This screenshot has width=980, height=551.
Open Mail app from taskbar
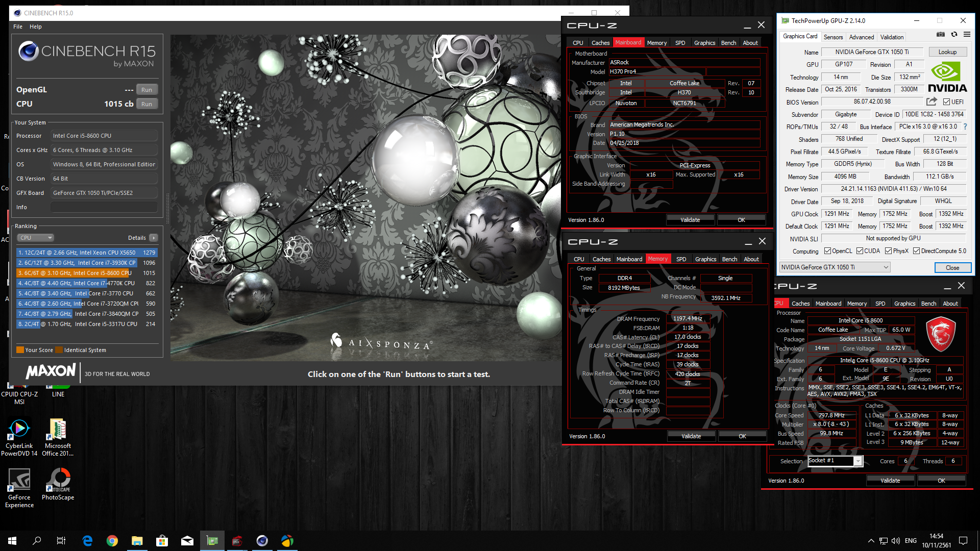pyautogui.click(x=187, y=541)
